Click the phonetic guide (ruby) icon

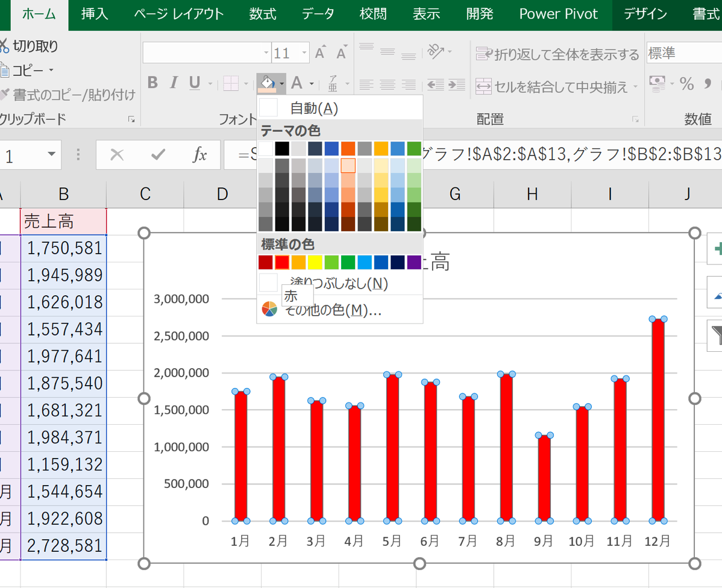[x=333, y=84]
